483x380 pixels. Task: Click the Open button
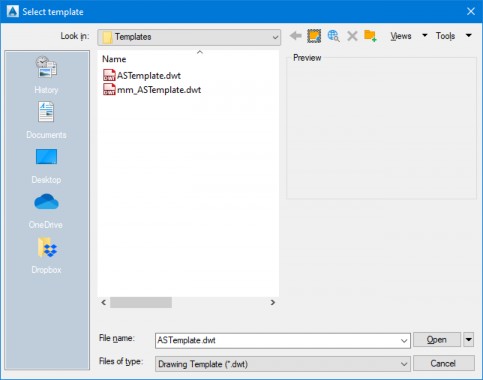[x=437, y=340]
